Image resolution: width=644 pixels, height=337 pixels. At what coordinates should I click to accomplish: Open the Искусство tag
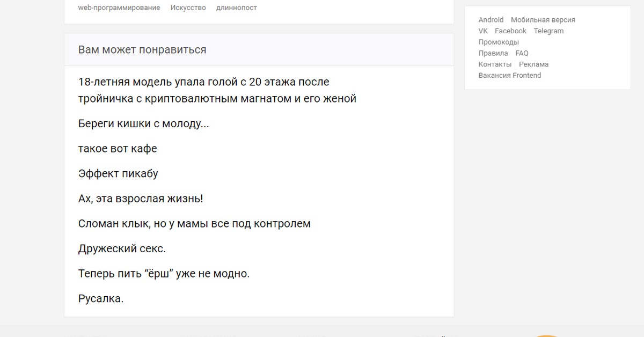[x=188, y=8]
